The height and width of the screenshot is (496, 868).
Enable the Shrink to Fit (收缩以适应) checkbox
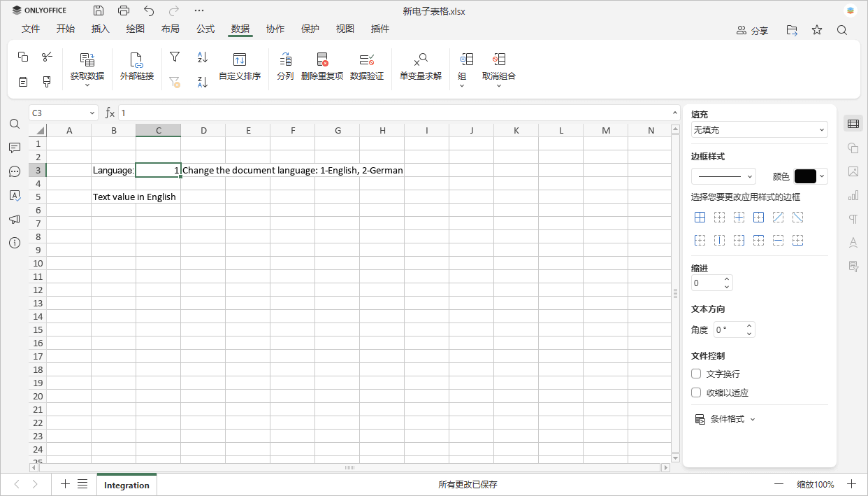click(x=696, y=392)
